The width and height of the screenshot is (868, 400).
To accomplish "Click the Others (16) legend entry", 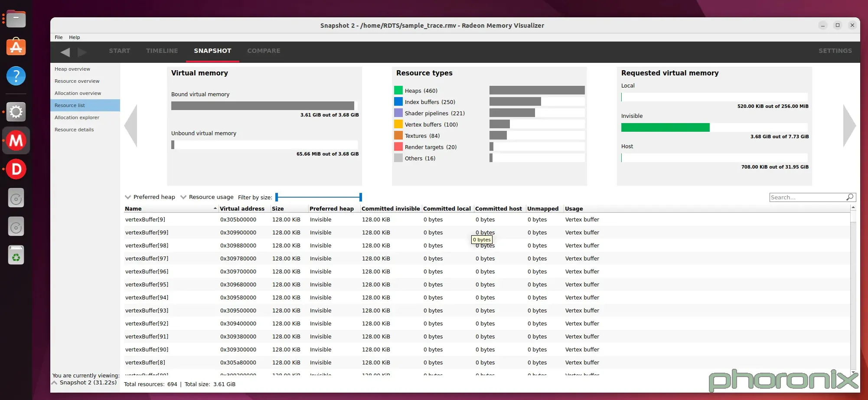I will pyautogui.click(x=420, y=158).
